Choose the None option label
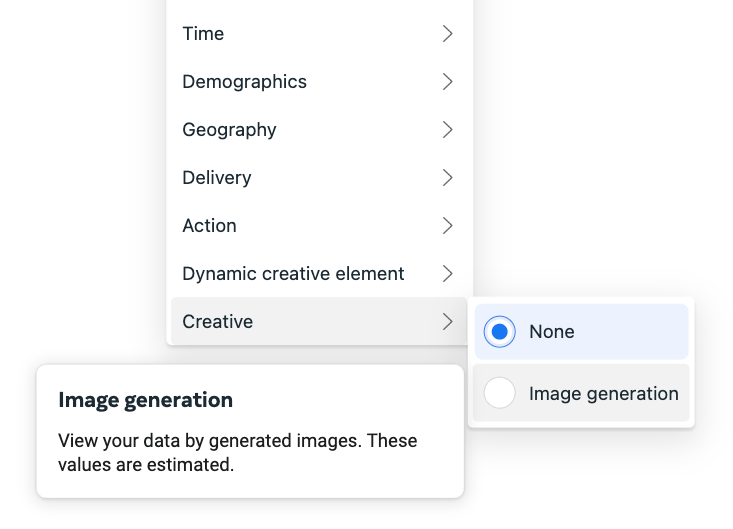 (x=552, y=332)
